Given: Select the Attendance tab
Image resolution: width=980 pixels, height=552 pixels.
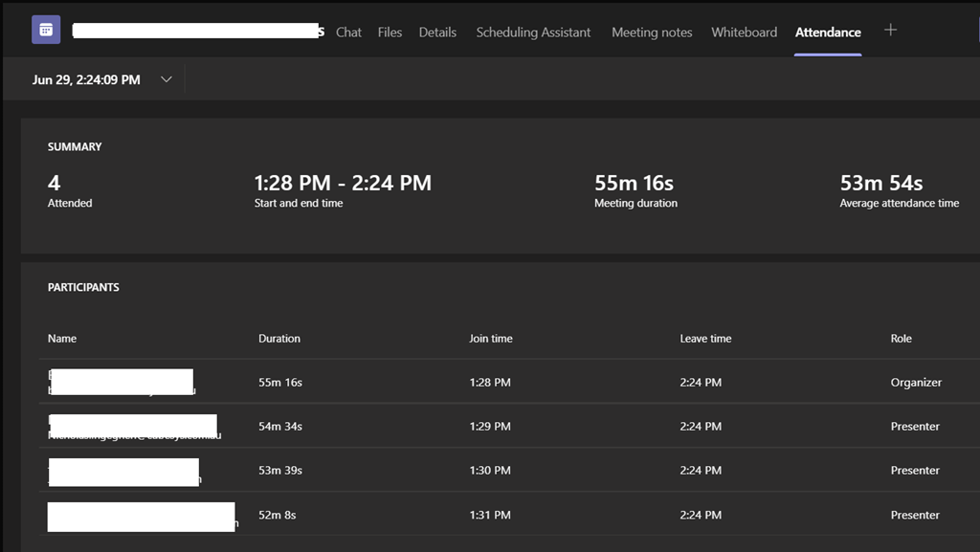Looking at the screenshot, I should click(x=828, y=33).
